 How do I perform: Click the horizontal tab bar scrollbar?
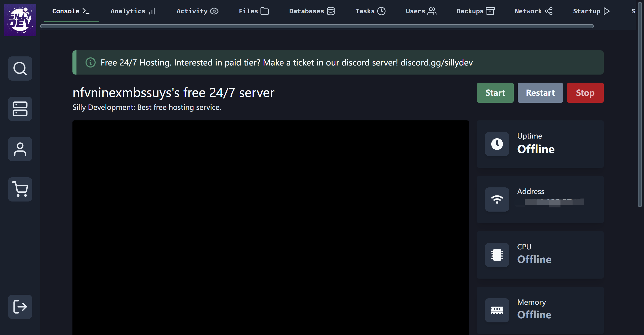coord(317,26)
